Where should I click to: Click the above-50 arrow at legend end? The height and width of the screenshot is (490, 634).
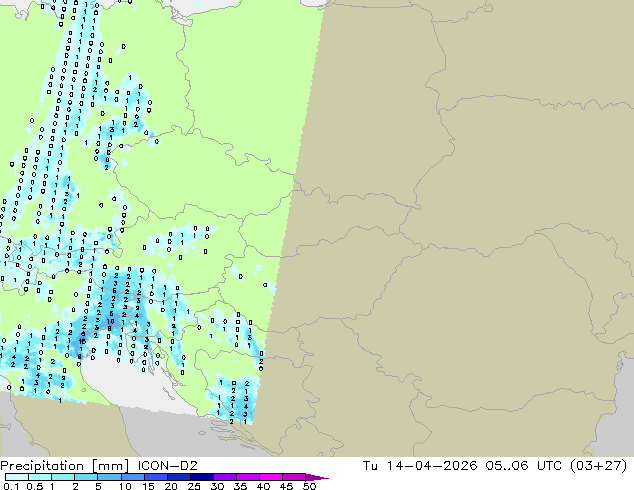click(x=317, y=477)
